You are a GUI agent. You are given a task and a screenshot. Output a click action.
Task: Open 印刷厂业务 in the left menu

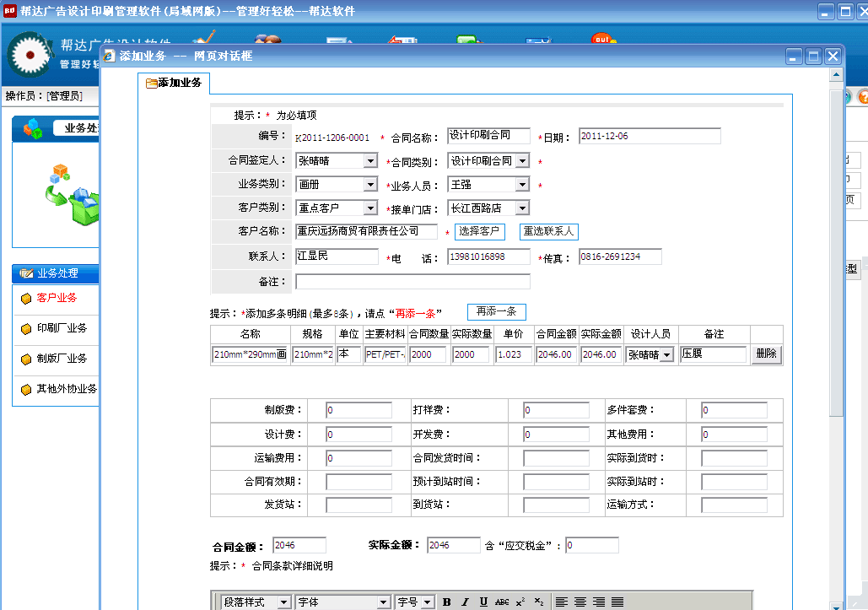tap(62, 328)
